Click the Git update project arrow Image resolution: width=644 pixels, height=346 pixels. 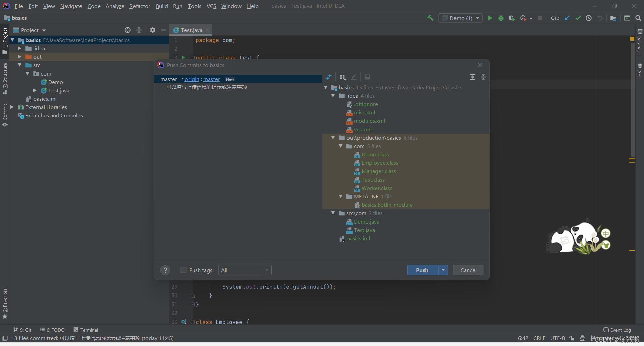(567, 18)
